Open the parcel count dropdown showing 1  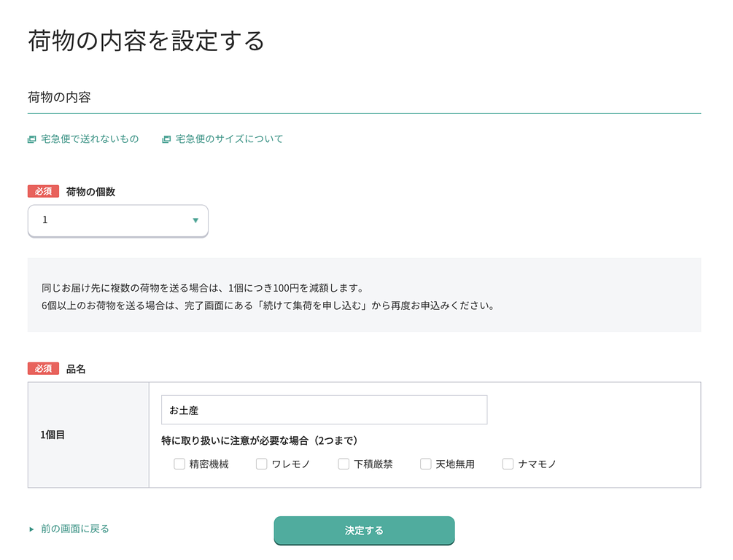click(x=117, y=220)
